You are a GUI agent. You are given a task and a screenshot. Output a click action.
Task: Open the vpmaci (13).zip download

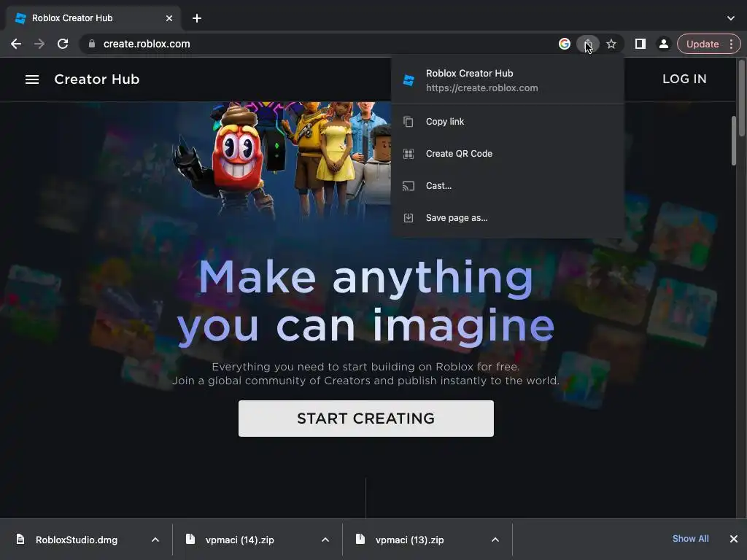click(409, 540)
